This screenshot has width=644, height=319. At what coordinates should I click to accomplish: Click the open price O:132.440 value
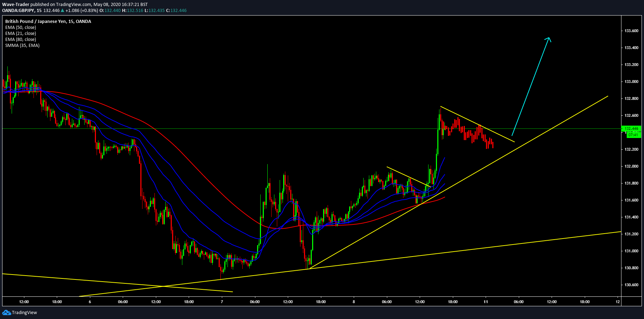[x=110, y=11]
